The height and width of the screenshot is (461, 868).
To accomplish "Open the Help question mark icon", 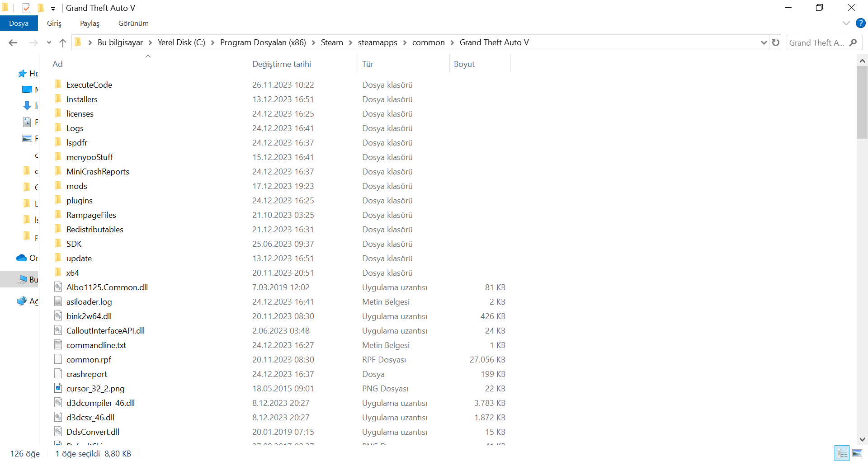I will point(860,23).
